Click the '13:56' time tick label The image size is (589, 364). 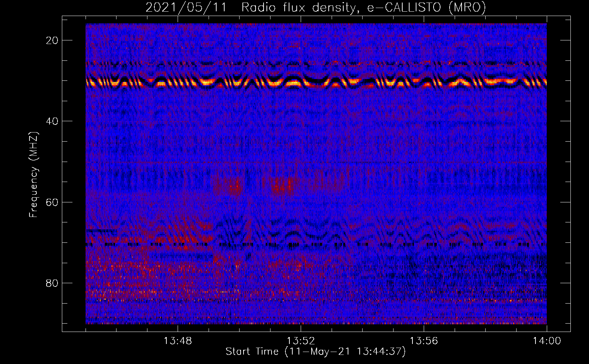424,341
